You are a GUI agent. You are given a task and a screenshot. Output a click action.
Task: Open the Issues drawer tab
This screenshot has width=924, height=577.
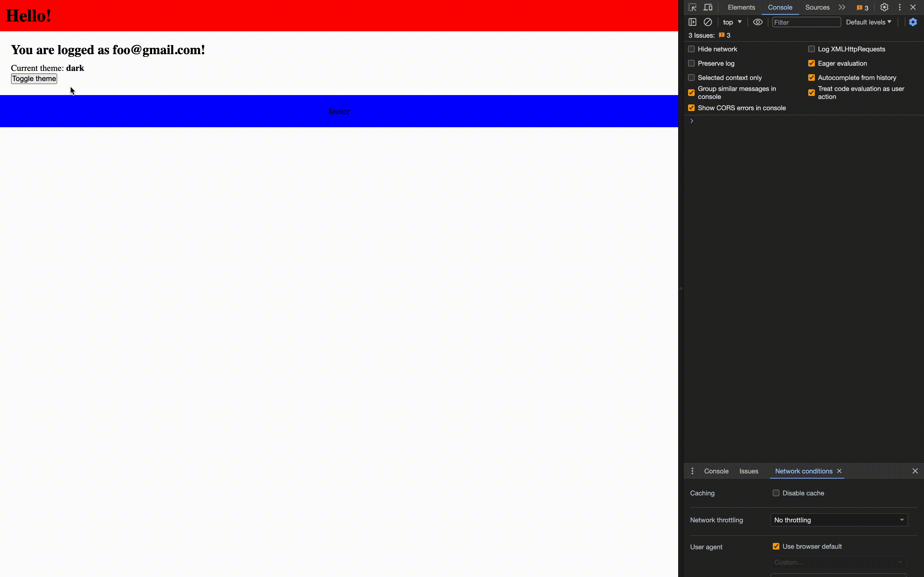pos(748,471)
